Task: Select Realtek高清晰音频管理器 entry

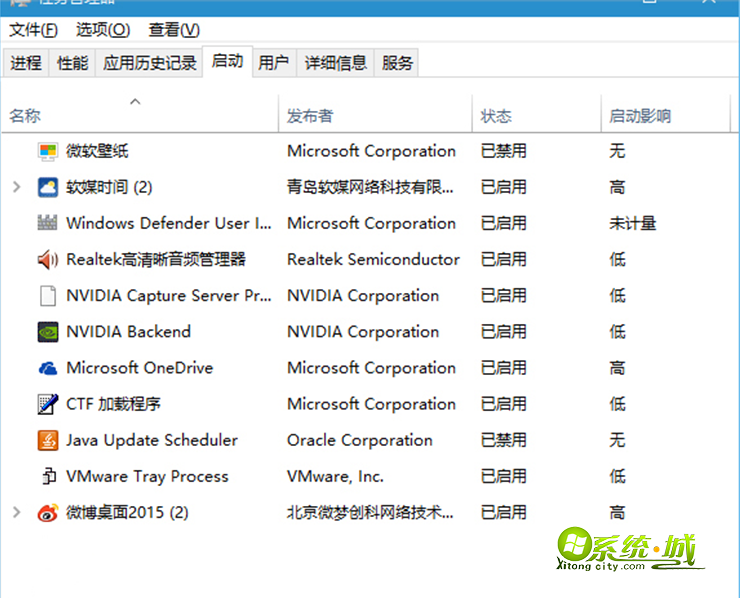Action: (x=156, y=260)
